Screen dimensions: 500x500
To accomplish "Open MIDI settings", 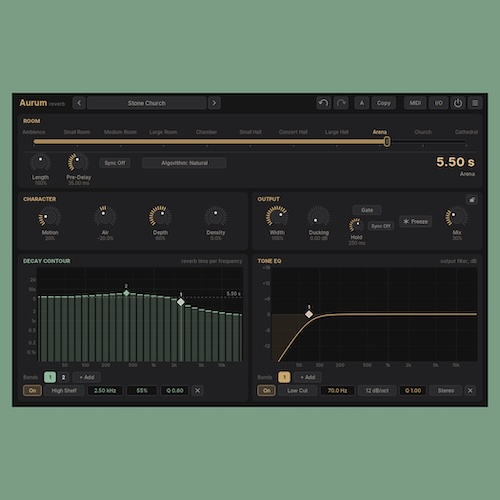I will pos(415,103).
